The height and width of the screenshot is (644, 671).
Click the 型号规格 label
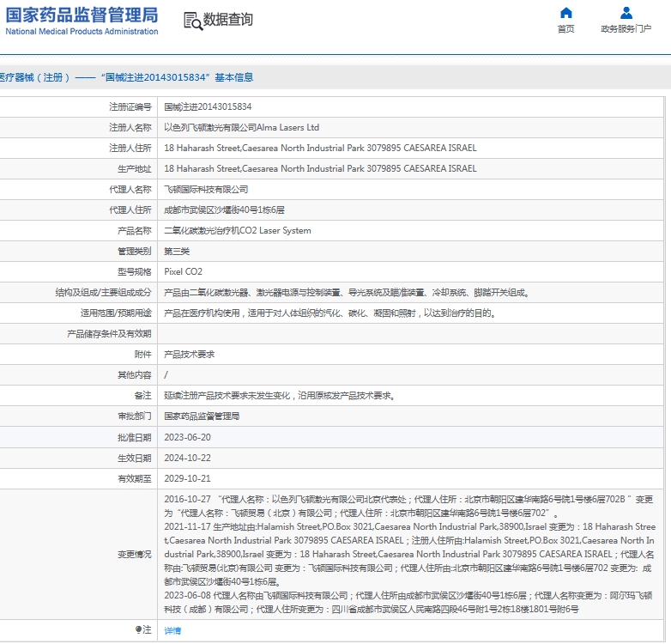135,272
